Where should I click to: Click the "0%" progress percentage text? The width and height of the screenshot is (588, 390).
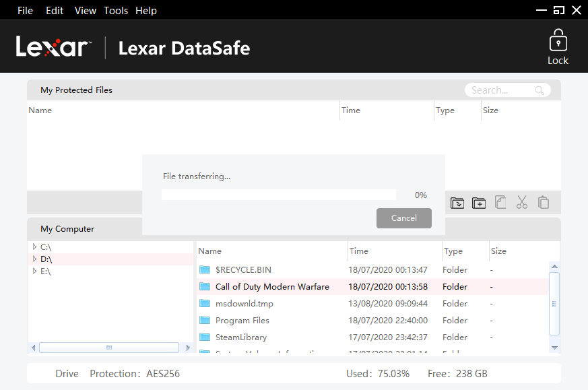(x=421, y=195)
